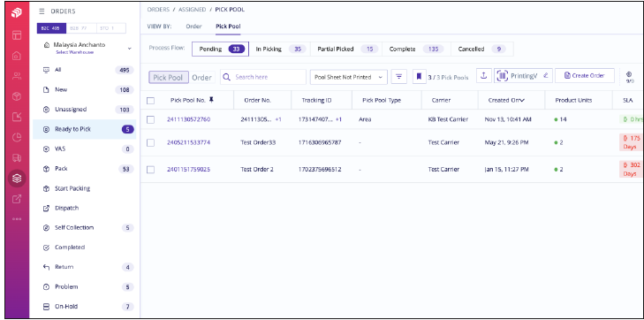Screen dimensions: 644x320
Task: Open pick pool link 2401151759025
Action: 188,169
